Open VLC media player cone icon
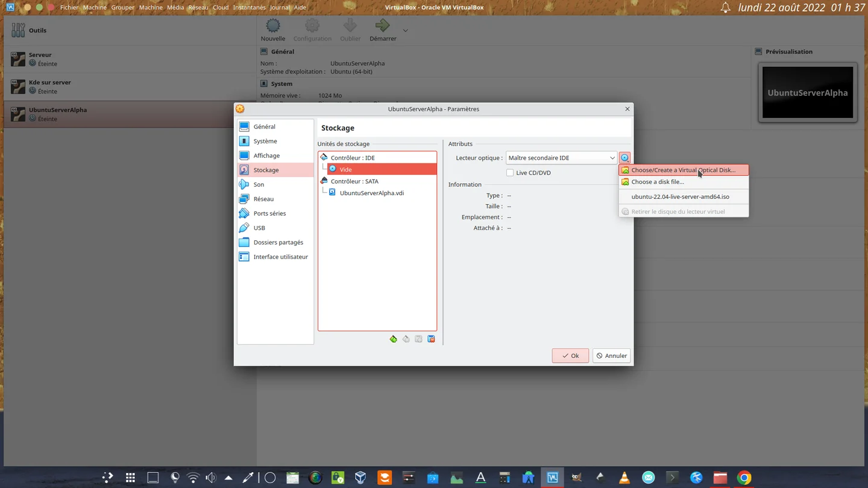This screenshot has height=488, width=868. [624, 478]
